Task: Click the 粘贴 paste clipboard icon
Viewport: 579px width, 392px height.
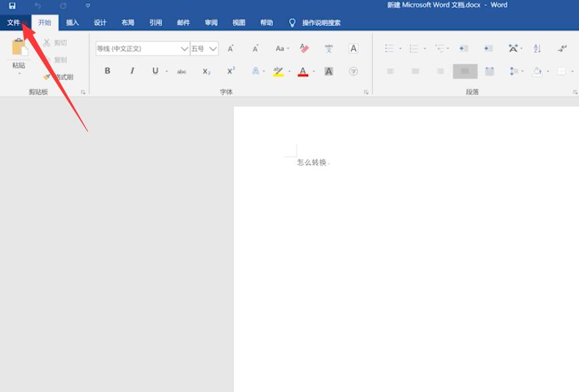Action: tap(19, 47)
